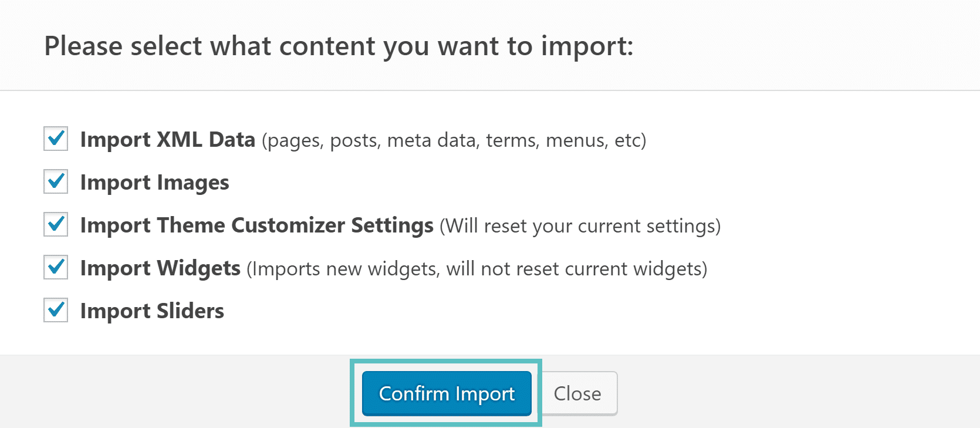Click the Import Theme Customizer Settings label

coord(256,225)
